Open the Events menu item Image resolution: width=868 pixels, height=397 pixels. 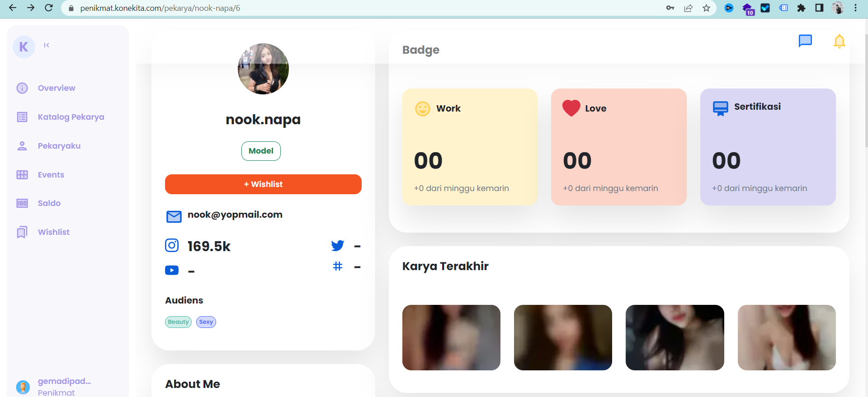(x=51, y=175)
